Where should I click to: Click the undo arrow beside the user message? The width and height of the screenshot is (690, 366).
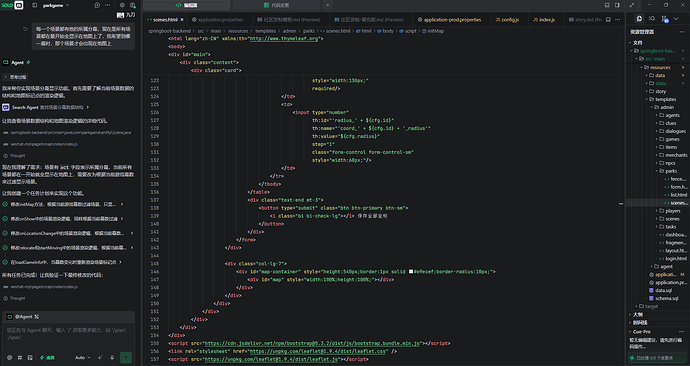point(25,29)
